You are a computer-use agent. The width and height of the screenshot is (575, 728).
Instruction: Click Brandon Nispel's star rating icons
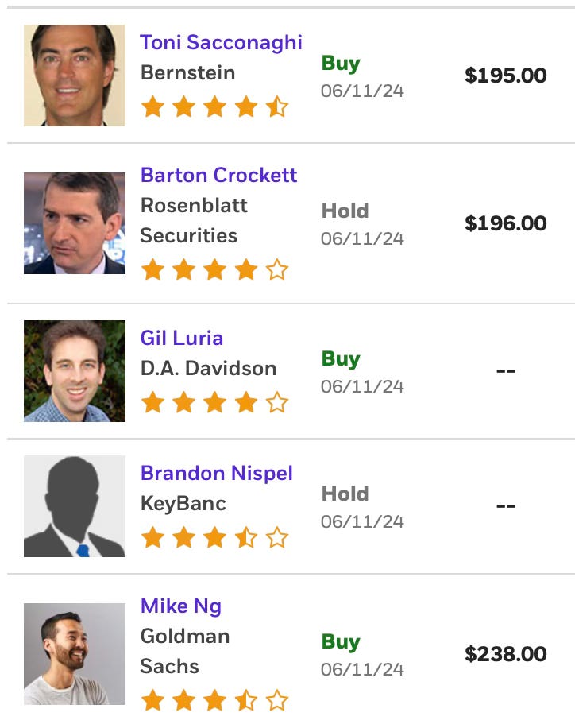[215, 537]
